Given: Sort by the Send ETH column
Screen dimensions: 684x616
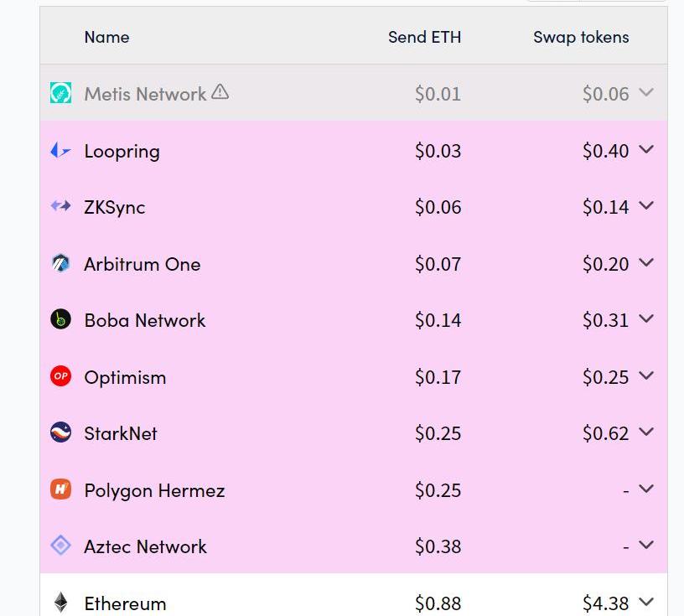Looking at the screenshot, I should point(424,37).
